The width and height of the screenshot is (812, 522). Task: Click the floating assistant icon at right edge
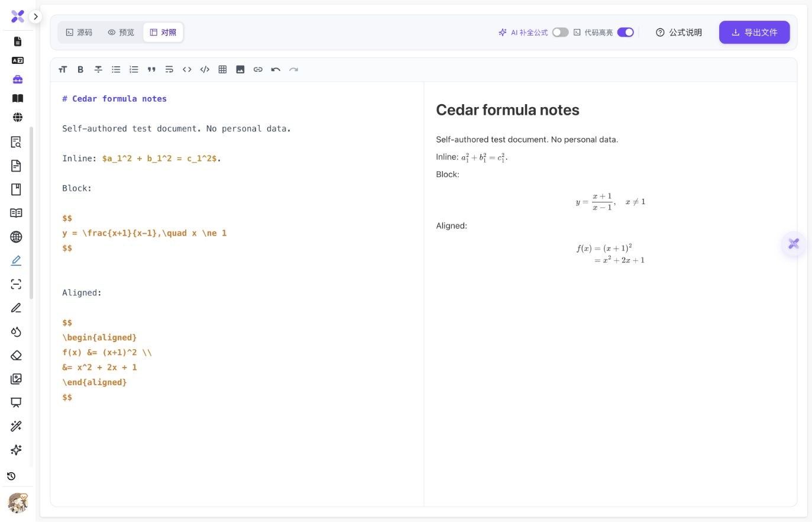point(794,243)
